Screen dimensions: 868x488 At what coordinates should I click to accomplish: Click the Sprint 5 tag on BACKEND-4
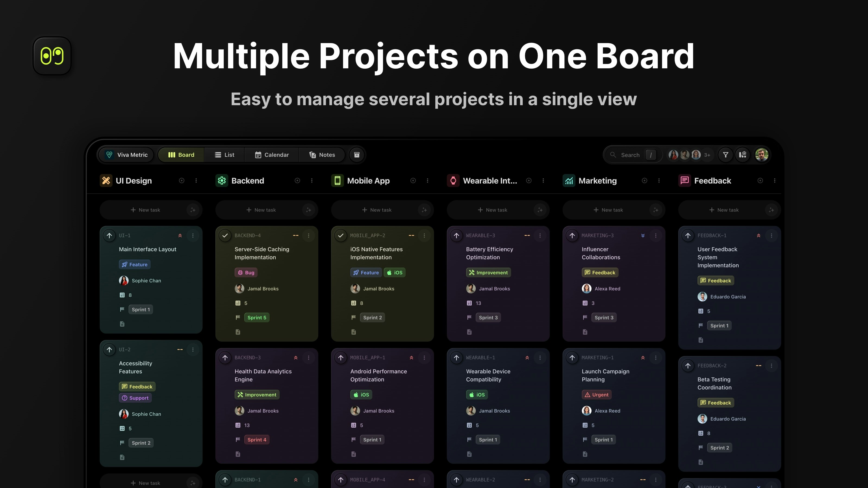point(257,317)
